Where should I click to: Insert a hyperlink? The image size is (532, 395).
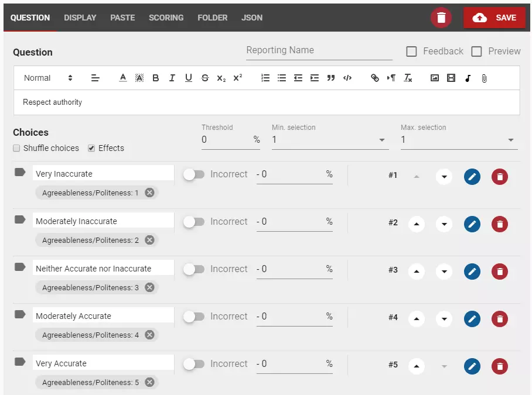coord(374,78)
